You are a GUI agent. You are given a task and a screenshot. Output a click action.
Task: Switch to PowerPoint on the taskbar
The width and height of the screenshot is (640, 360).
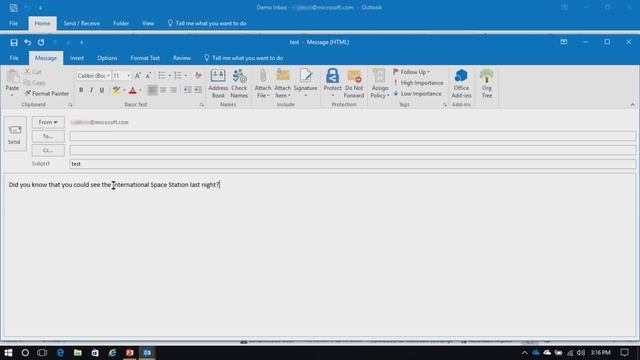[x=129, y=353]
